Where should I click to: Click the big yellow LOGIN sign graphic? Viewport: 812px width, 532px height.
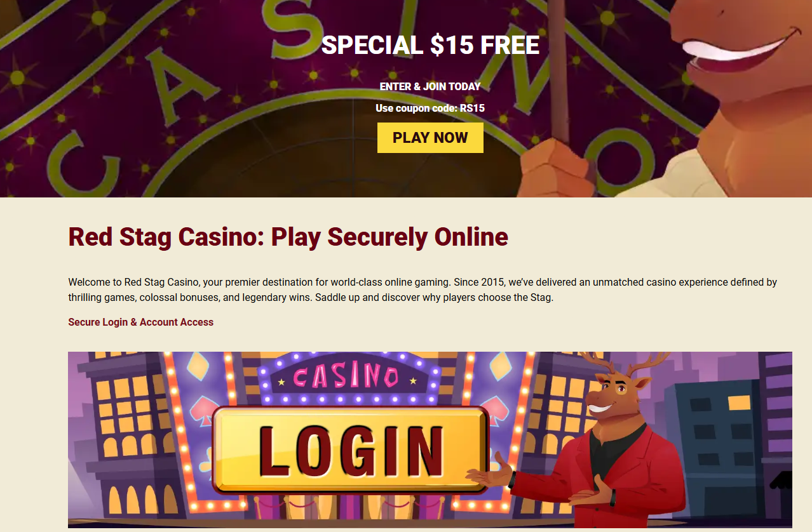click(350, 450)
